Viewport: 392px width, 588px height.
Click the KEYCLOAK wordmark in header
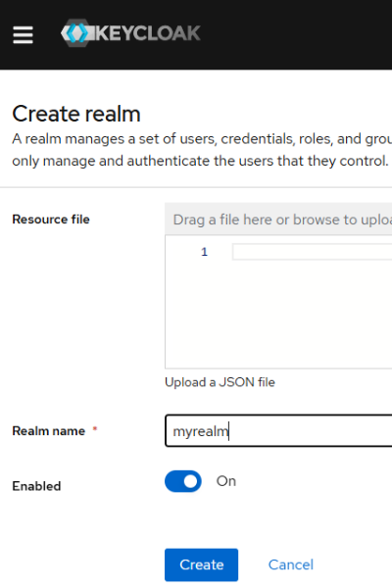148,33
